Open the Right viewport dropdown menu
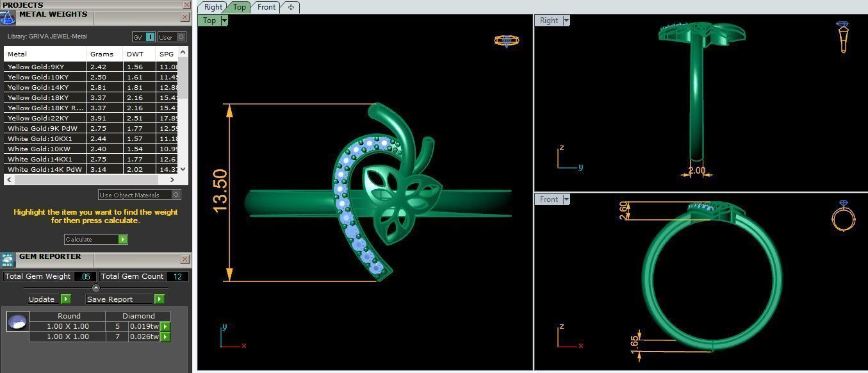 pos(566,21)
